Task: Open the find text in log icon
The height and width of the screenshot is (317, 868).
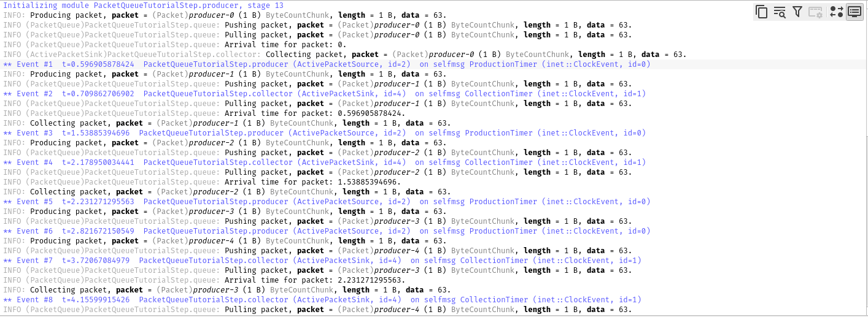Action: tap(780, 12)
